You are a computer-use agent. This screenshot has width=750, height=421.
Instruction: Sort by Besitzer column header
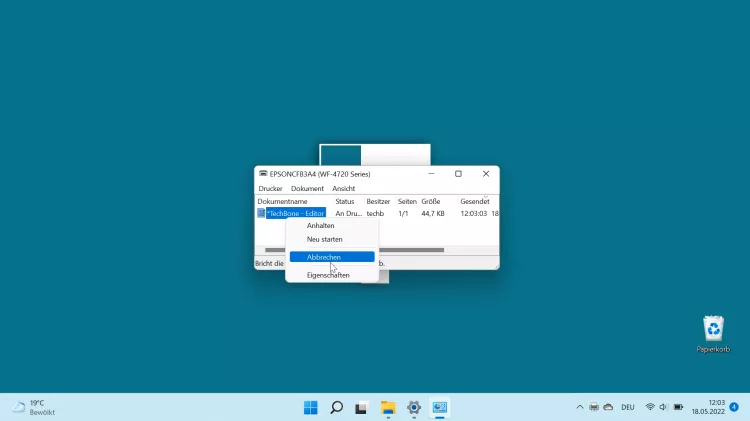click(380, 201)
